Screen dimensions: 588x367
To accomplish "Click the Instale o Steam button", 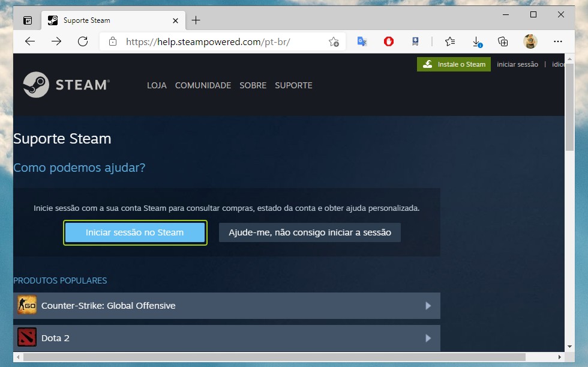I will (x=454, y=64).
